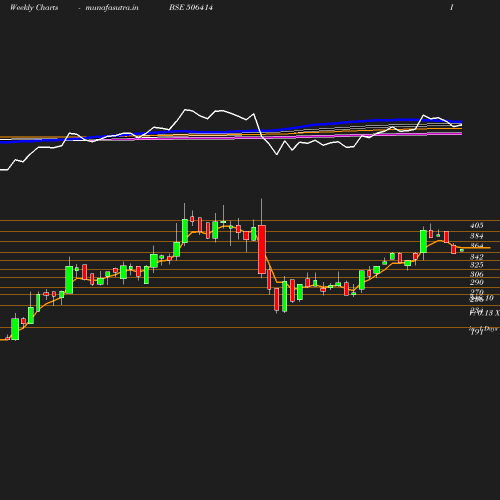500x500 pixels.
Task: Click the tallest red weekly candle
Action: coord(262,249)
